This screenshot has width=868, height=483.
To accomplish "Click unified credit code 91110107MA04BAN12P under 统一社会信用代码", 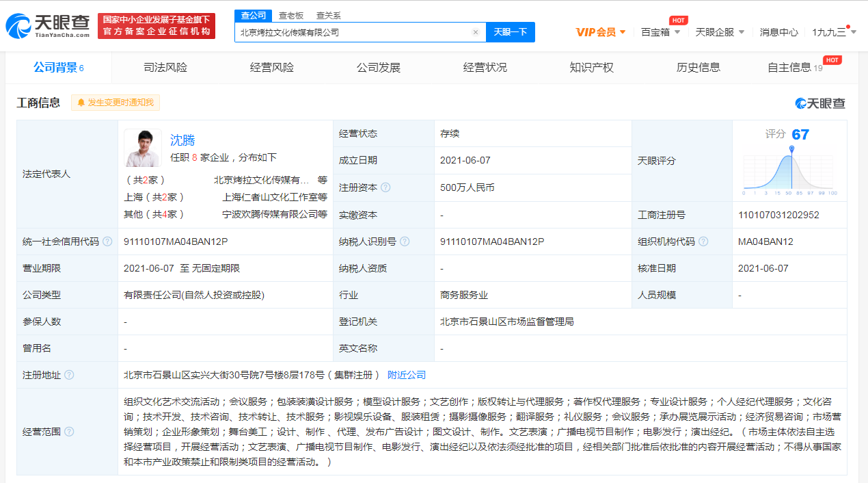I will point(176,241).
